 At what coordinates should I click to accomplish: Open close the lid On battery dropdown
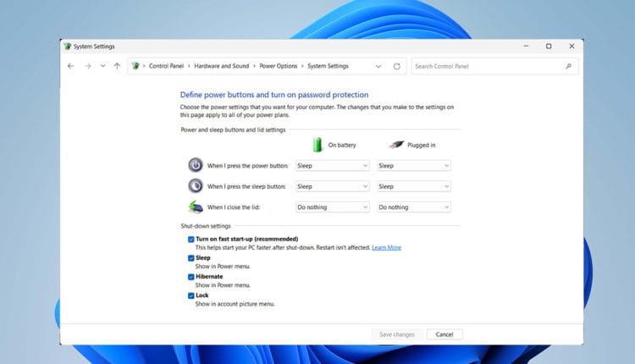pos(333,207)
